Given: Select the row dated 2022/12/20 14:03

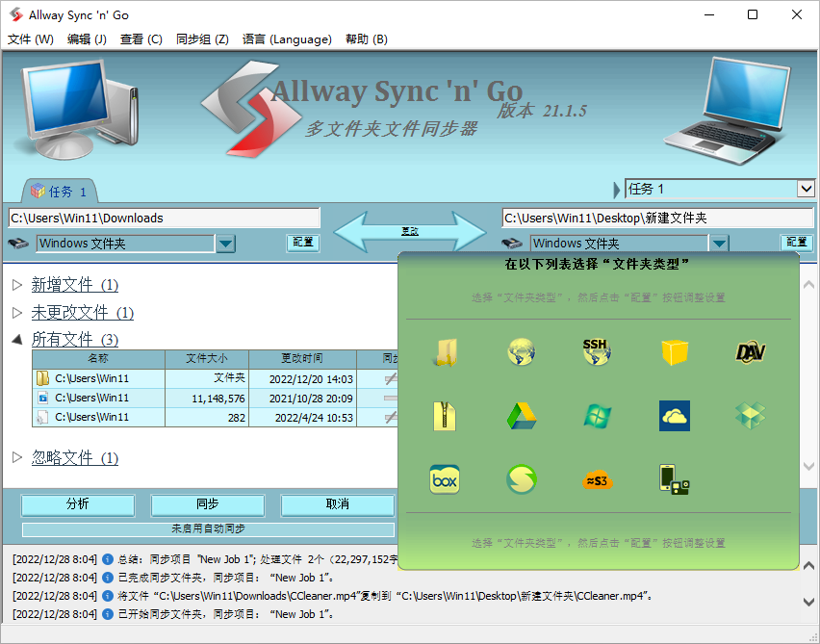Looking at the screenshot, I should [215, 378].
